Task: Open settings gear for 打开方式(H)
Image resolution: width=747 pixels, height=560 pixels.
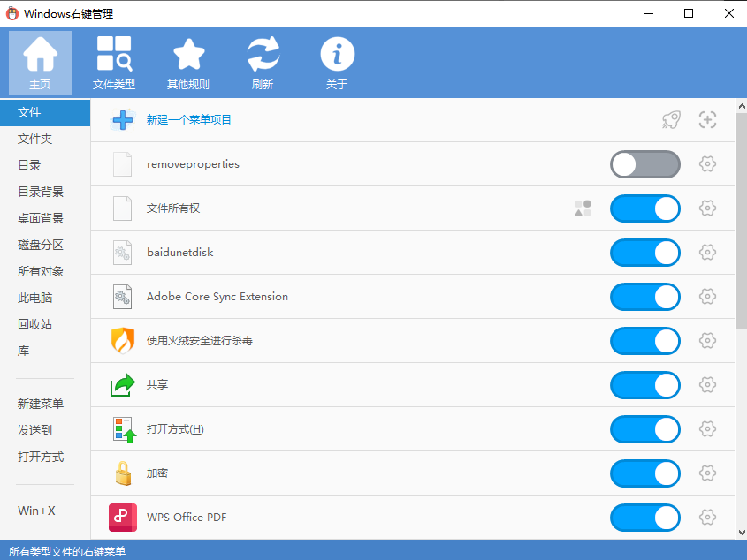Action: [x=707, y=429]
